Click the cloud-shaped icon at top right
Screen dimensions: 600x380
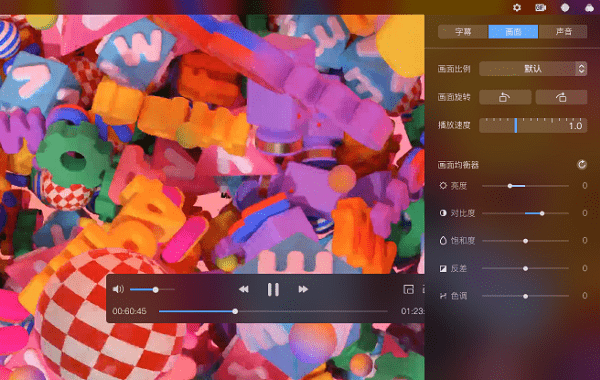589,8
